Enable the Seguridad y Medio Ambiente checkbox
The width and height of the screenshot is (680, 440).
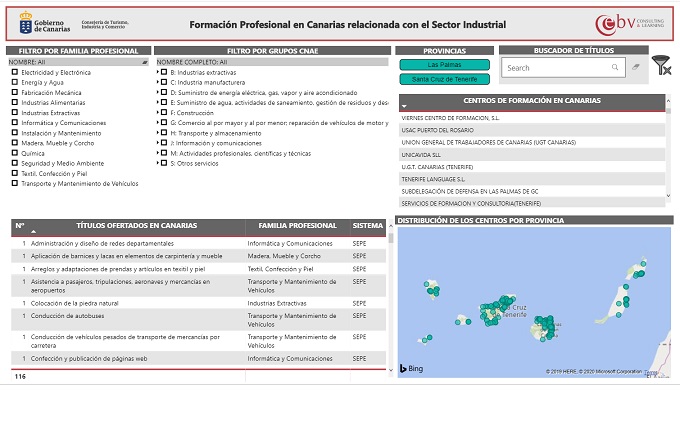click(15, 163)
